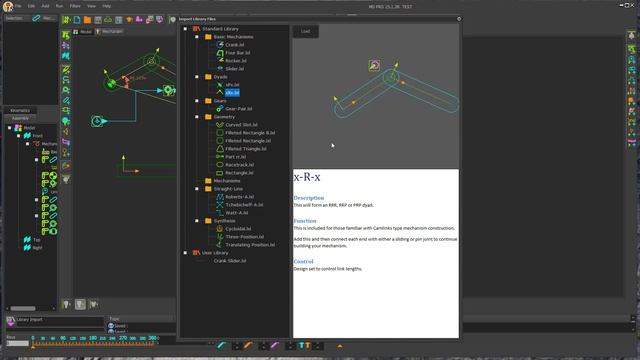Click the Library Import icon at bottom left
The image size is (640, 360).
click(x=11, y=321)
